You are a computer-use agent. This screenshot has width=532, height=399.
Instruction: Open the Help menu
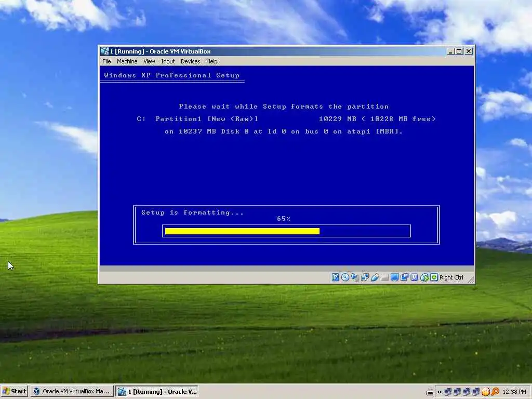click(212, 61)
